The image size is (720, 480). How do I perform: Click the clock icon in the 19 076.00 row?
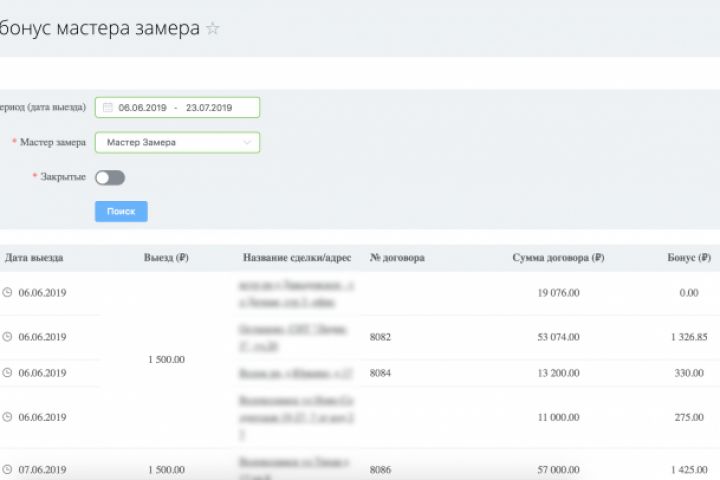(x=8, y=293)
